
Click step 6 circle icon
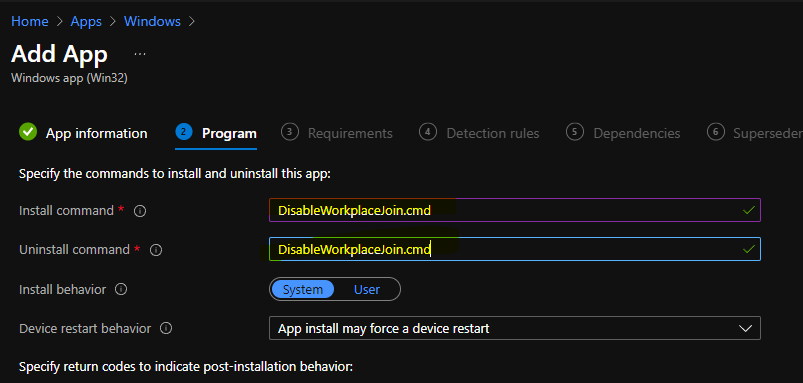pos(715,133)
